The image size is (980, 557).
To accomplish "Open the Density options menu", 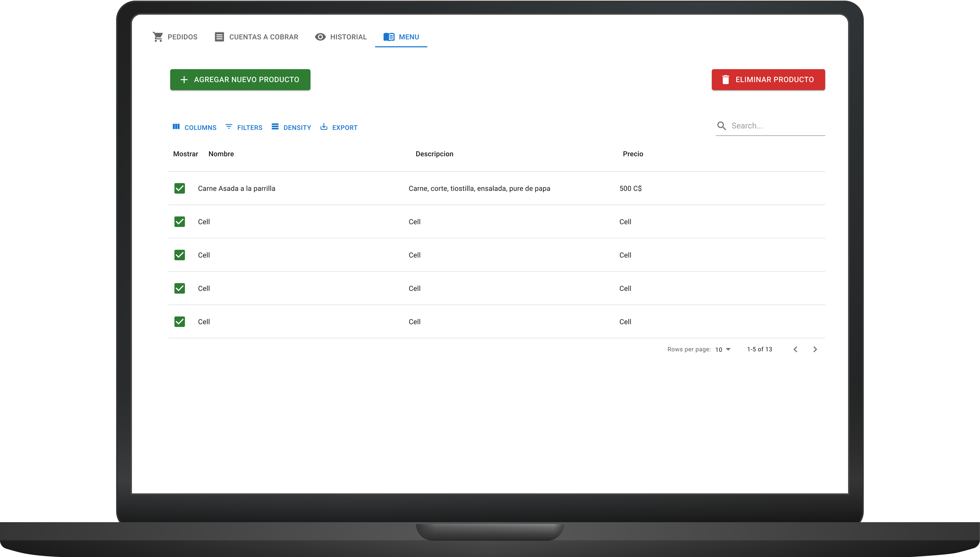I will 291,127.
